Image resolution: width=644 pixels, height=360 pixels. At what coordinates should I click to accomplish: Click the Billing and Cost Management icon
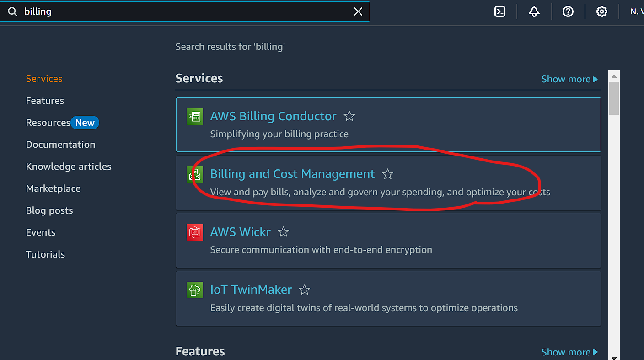195,174
